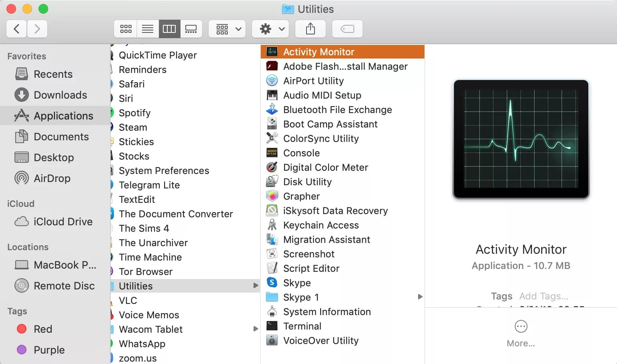Screen dimensions: 617x364
Task: Click the Skype app icon
Action: (272, 283)
